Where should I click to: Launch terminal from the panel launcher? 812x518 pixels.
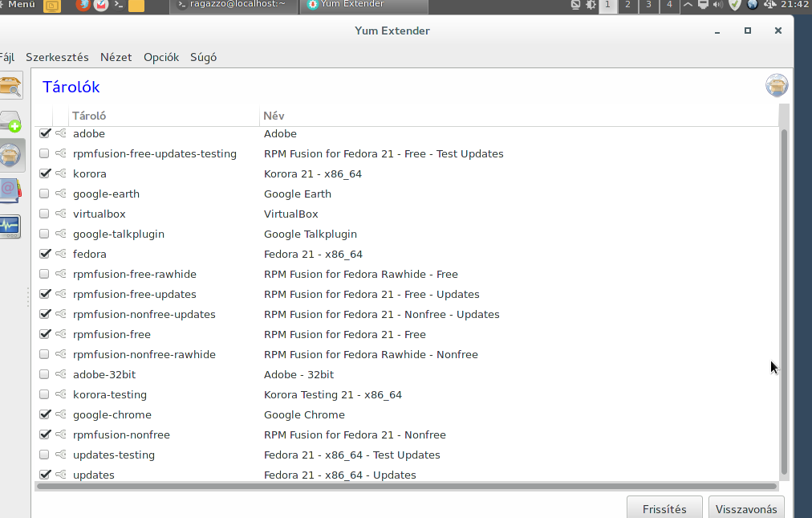119,5
